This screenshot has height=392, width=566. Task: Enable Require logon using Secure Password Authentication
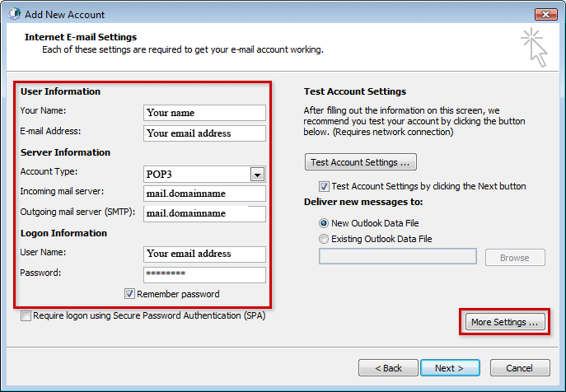coord(26,316)
